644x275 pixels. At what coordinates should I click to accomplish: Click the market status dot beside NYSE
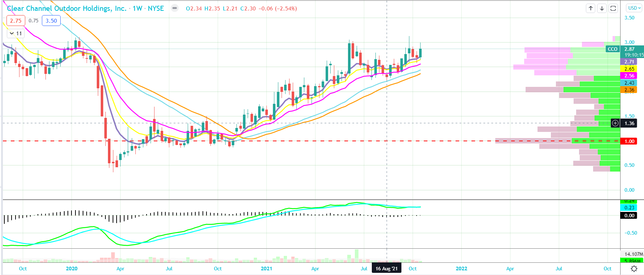175,8
